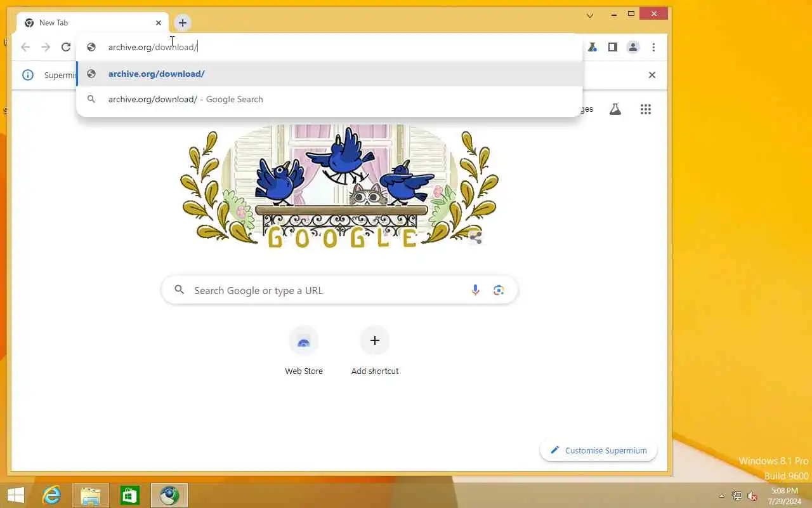This screenshot has height=508, width=812.
Task: Launch Internet Explorer from taskbar
Action: pyautogui.click(x=51, y=495)
